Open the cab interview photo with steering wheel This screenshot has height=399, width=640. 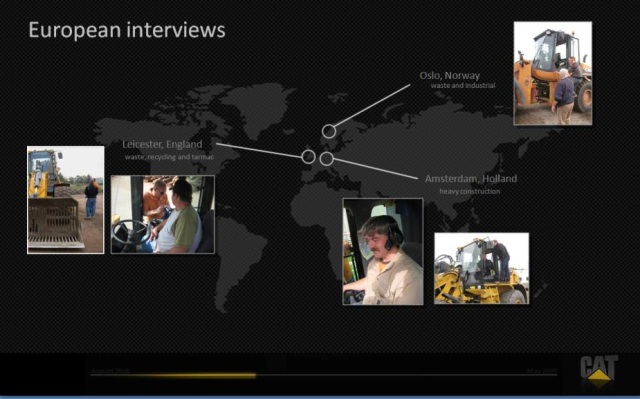[163, 215]
